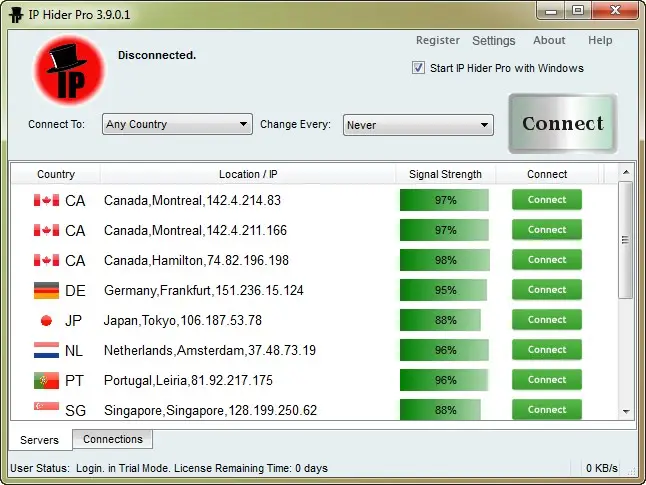646x485 pixels.
Task: Click Canada flag in Montreal 142.4.211.166 row
Action: 46,230
